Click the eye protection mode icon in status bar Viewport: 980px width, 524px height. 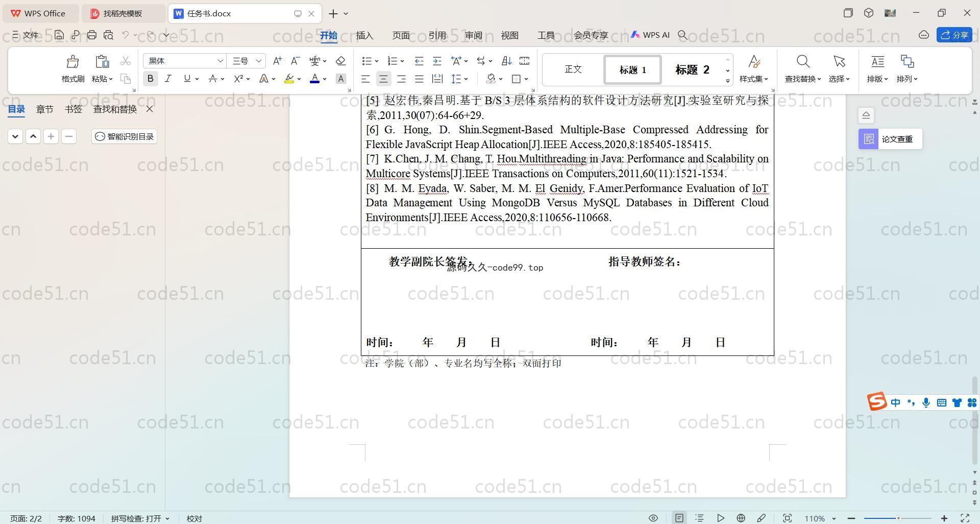tap(653, 518)
